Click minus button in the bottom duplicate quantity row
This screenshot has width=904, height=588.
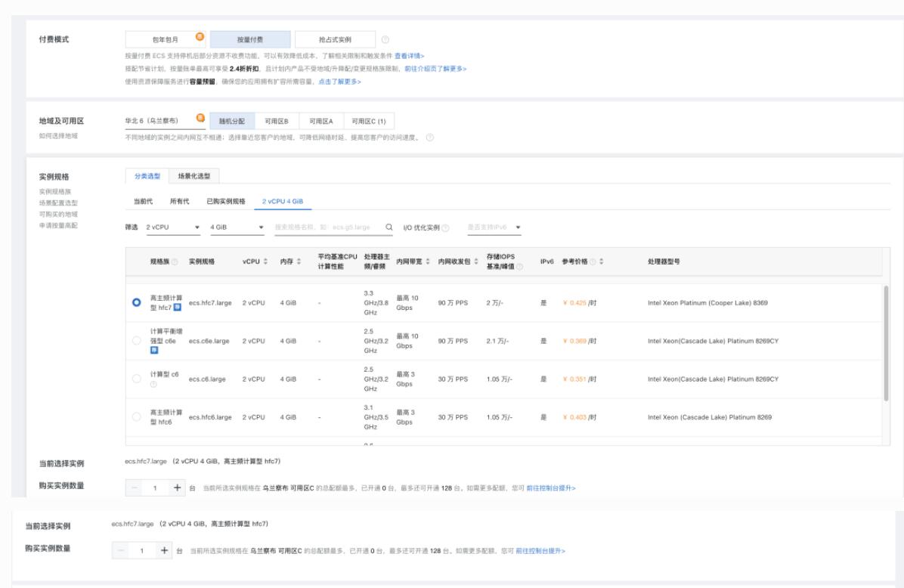(x=121, y=550)
